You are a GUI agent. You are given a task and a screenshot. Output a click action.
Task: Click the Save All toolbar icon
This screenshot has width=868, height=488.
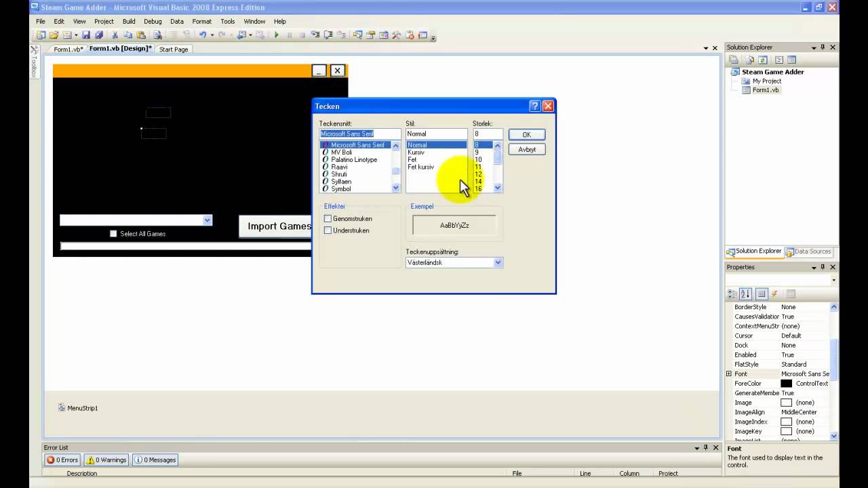(x=98, y=35)
